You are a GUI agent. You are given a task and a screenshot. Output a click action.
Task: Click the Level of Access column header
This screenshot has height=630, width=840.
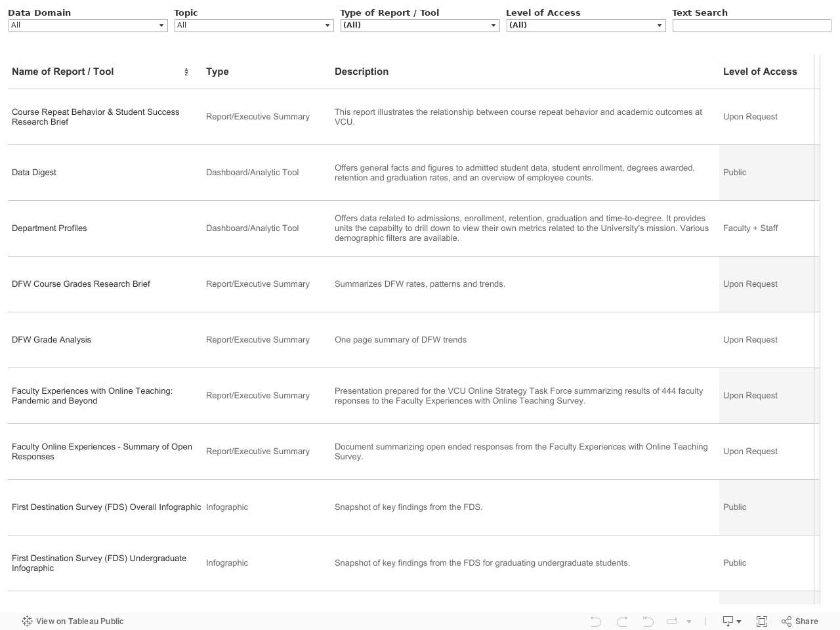[760, 72]
